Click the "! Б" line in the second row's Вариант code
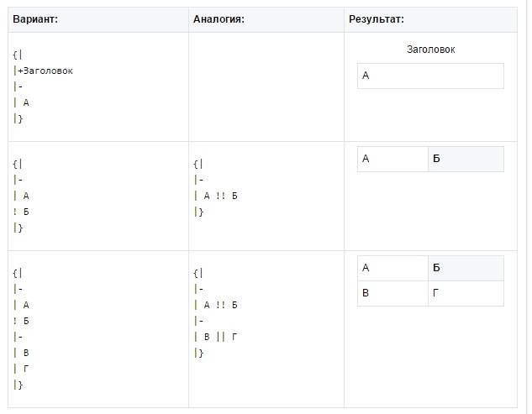 pyautogui.click(x=22, y=212)
